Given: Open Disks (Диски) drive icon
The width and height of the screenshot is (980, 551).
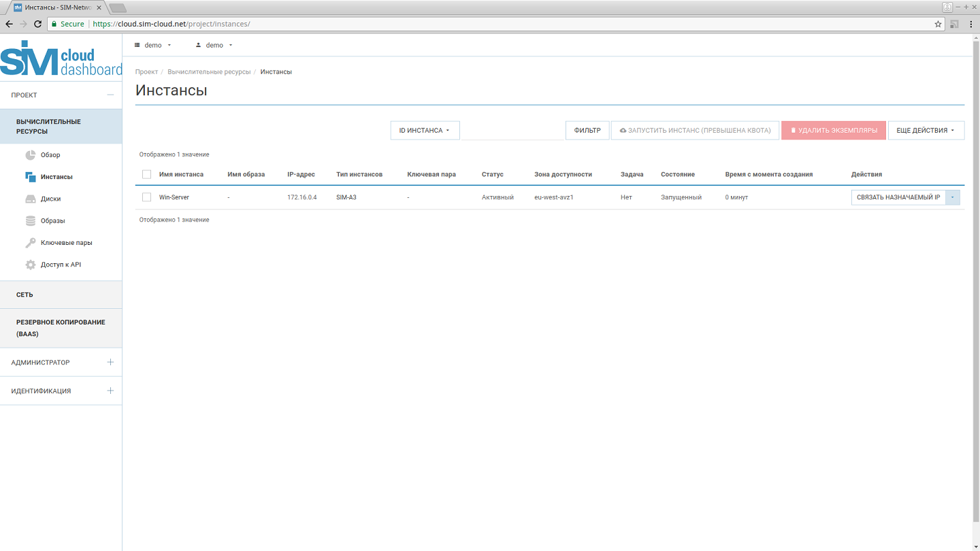Looking at the screenshot, I should coord(30,199).
